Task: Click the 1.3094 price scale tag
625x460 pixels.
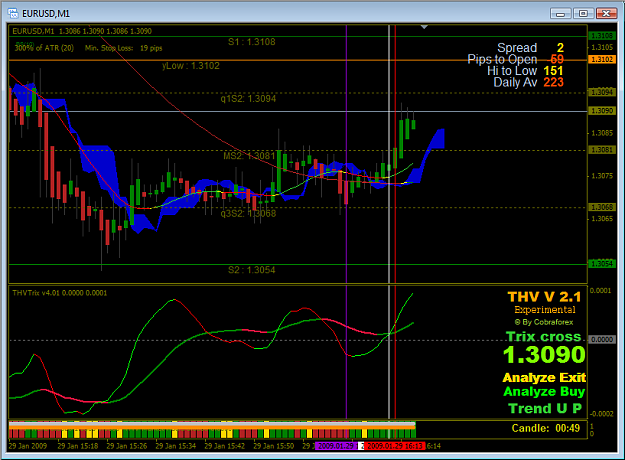Action: tap(601, 92)
